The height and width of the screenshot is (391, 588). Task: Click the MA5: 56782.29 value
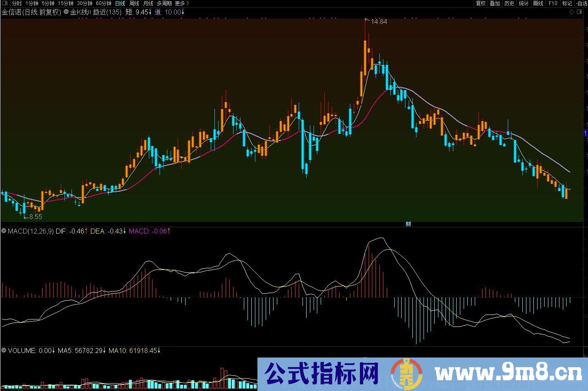(x=82, y=350)
